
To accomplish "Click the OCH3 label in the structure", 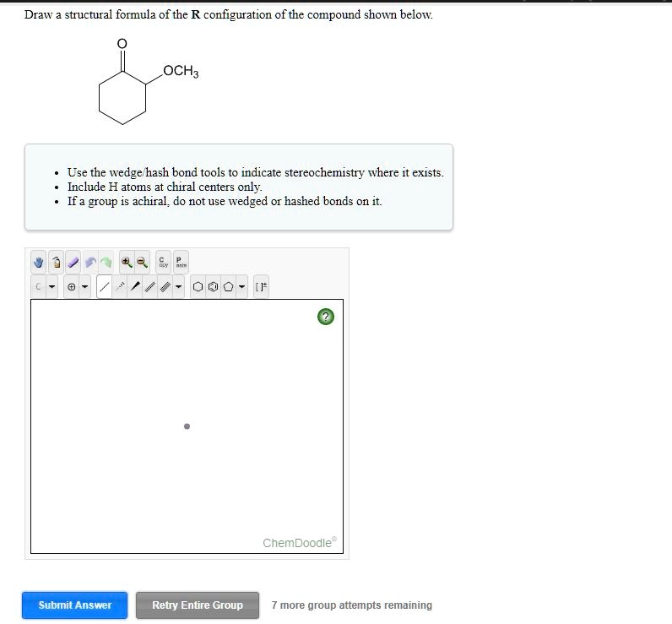I will (x=181, y=71).
